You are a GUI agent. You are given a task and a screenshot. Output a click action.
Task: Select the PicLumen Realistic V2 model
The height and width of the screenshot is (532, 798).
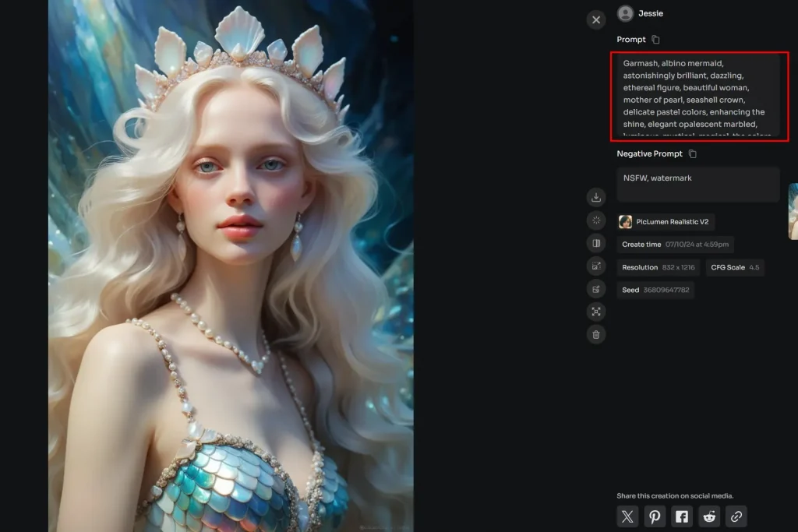[666, 222]
